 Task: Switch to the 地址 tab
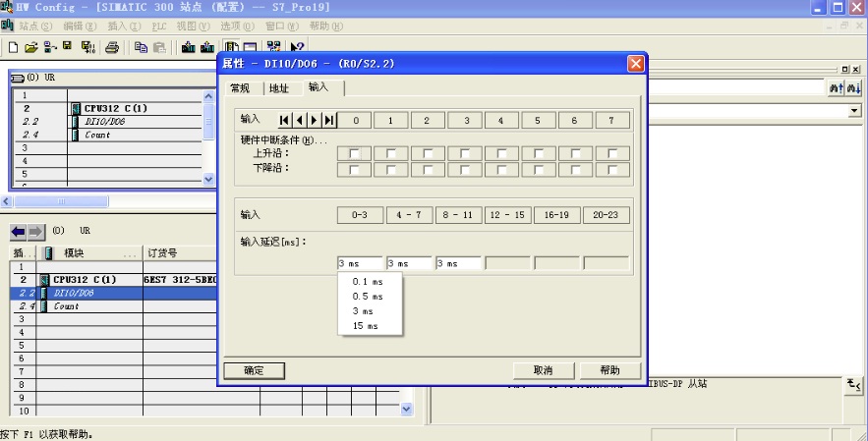pyautogui.click(x=278, y=88)
